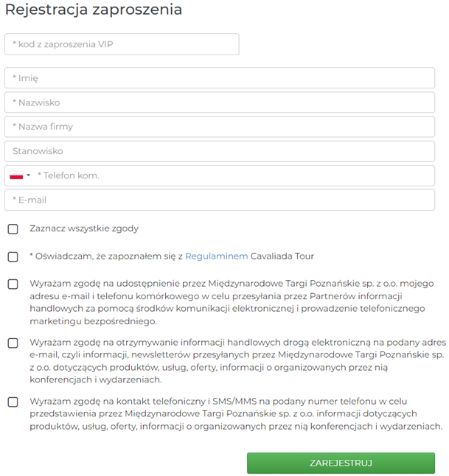This screenshot has height=476, width=449.
Task: Tick checkbox for e-mail newsletter consent
Action: click(13, 343)
